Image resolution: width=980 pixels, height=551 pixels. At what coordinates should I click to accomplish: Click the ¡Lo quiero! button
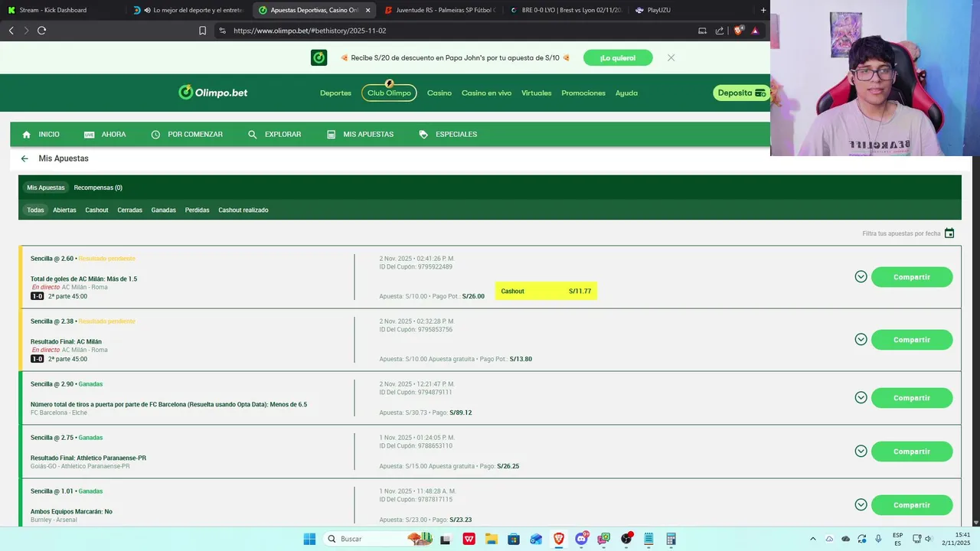click(x=618, y=57)
